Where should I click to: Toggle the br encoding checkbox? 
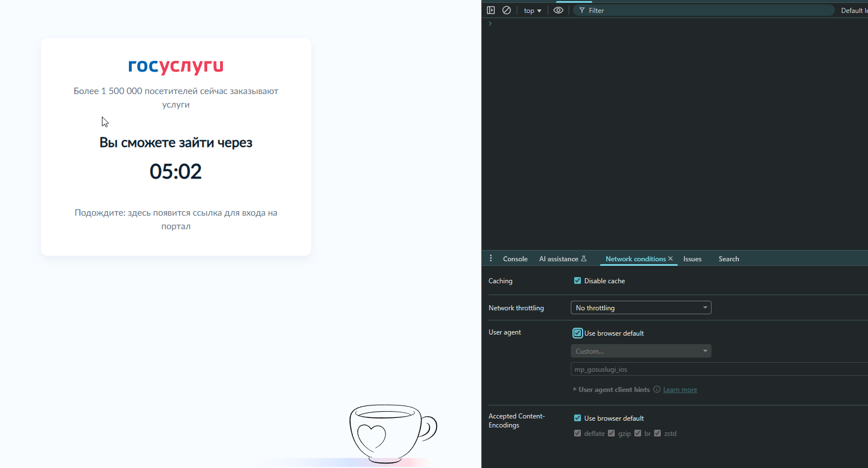pyautogui.click(x=638, y=433)
